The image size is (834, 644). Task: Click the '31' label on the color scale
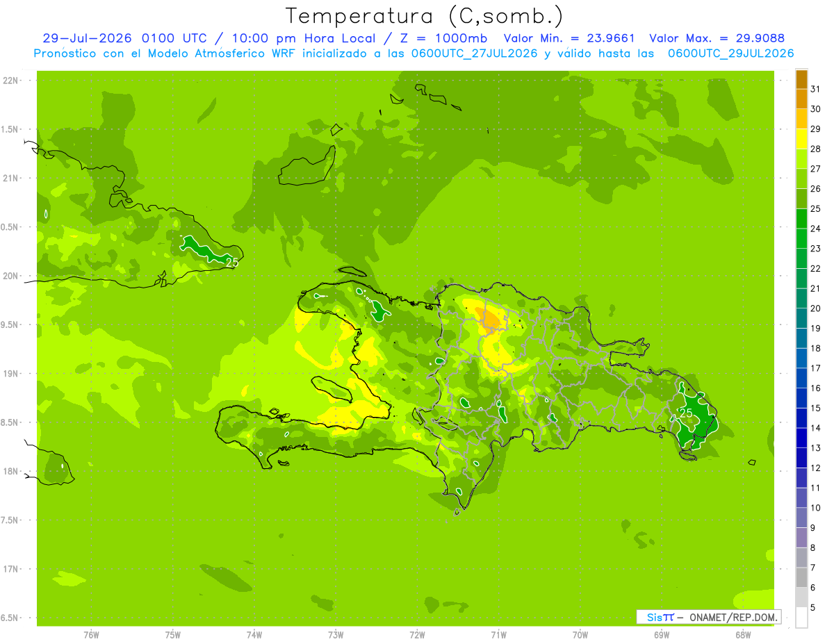pos(816,89)
